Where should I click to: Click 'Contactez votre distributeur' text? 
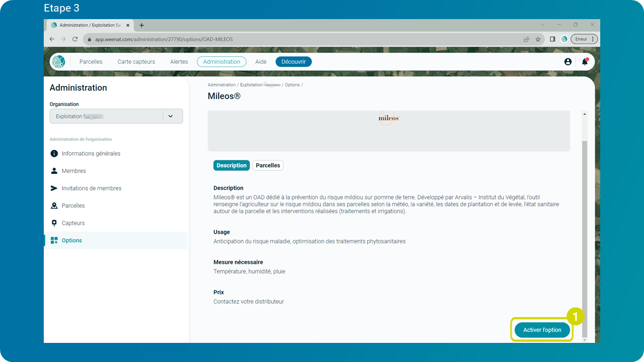[x=249, y=302]
